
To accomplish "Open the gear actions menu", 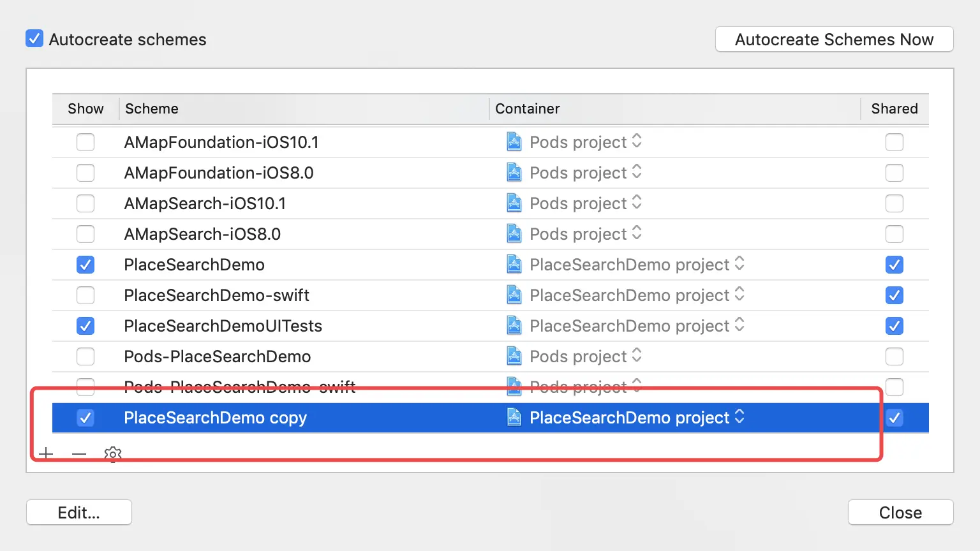I will [113, 453].
